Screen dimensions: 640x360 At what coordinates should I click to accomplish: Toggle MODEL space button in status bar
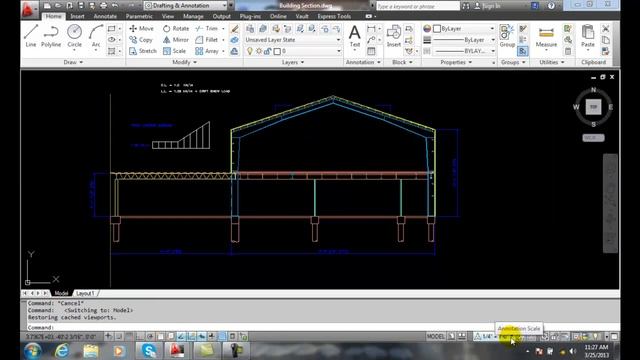tap(436, 336)
